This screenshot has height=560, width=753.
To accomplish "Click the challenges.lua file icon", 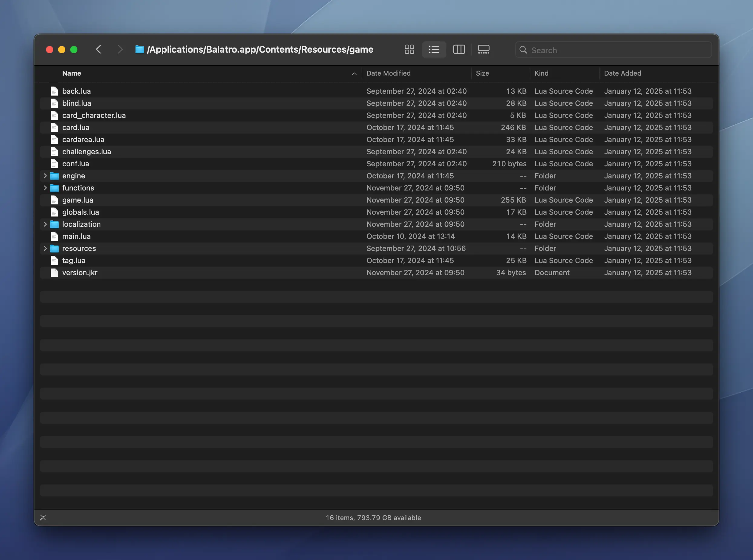I will pyautogui.click(x=54, y=151).
